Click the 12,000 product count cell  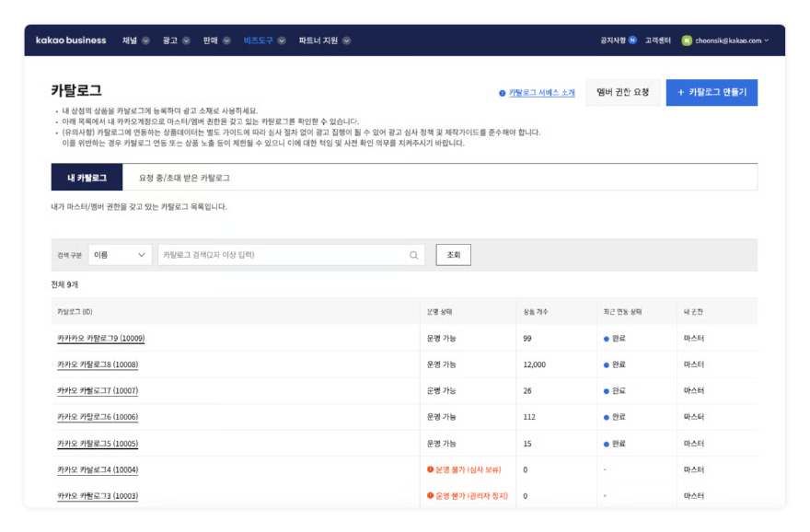(534, 364)
